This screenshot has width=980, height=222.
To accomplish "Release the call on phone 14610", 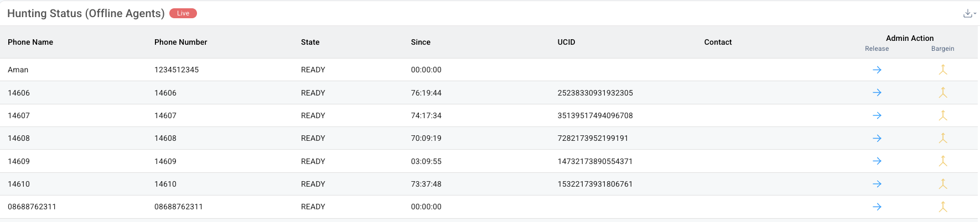I will point(877,184).
